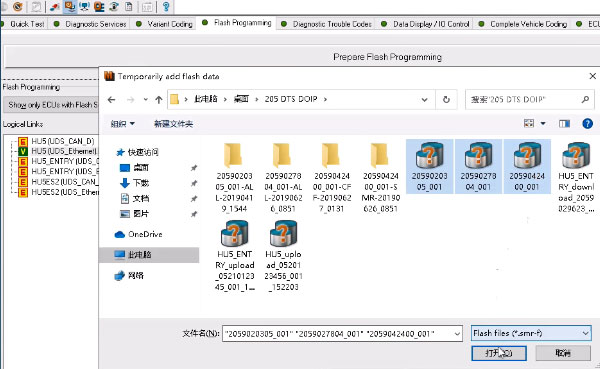This screenshot has height=369, width=600.
Task: Expand the file name history dropdown
Action: [457, 334]
